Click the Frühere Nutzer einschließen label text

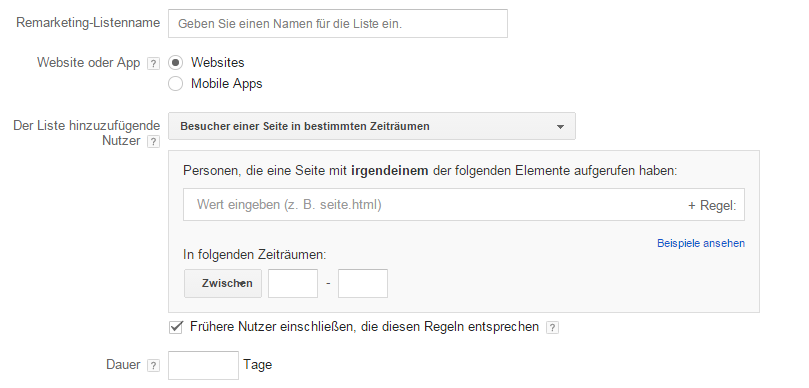pyautogui.click(x=364, y=327)
